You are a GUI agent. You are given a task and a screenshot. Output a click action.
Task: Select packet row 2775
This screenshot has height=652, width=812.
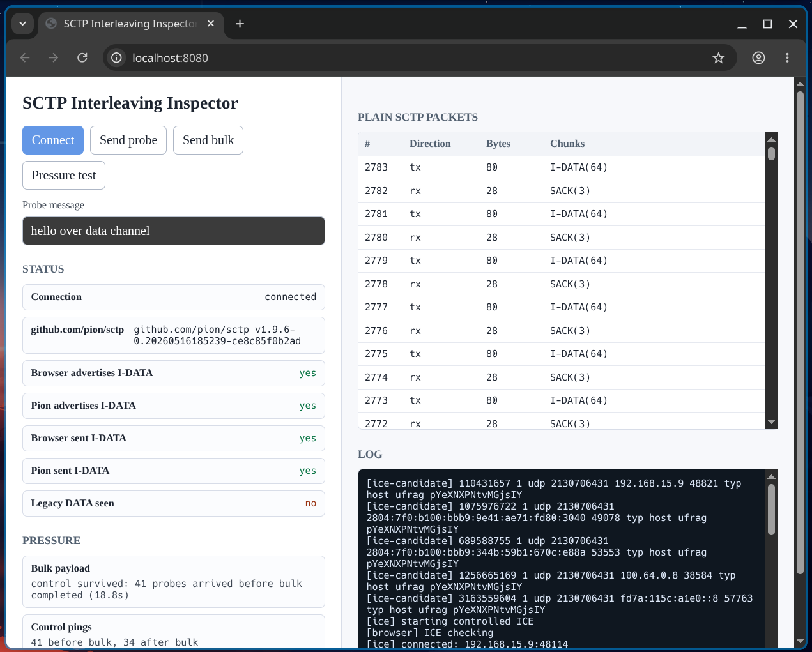(562, 354)
